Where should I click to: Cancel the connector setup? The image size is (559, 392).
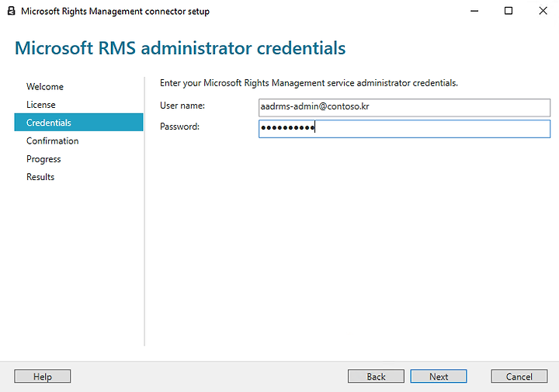[519, 376]
